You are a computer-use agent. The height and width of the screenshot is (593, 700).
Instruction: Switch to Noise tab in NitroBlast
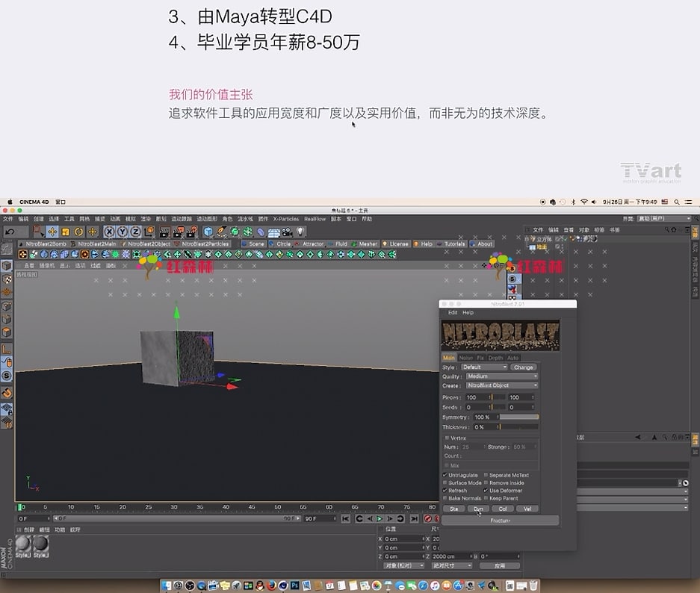(x=465, y=358)
